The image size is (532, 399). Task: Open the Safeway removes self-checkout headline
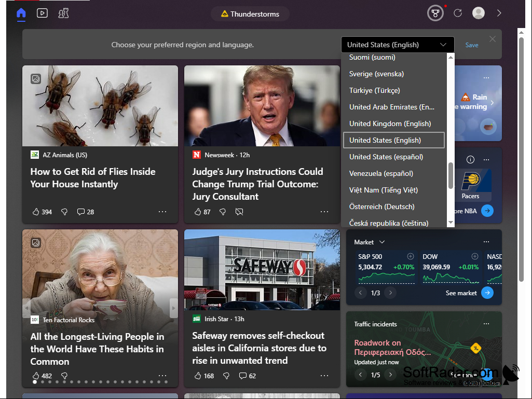259,348
